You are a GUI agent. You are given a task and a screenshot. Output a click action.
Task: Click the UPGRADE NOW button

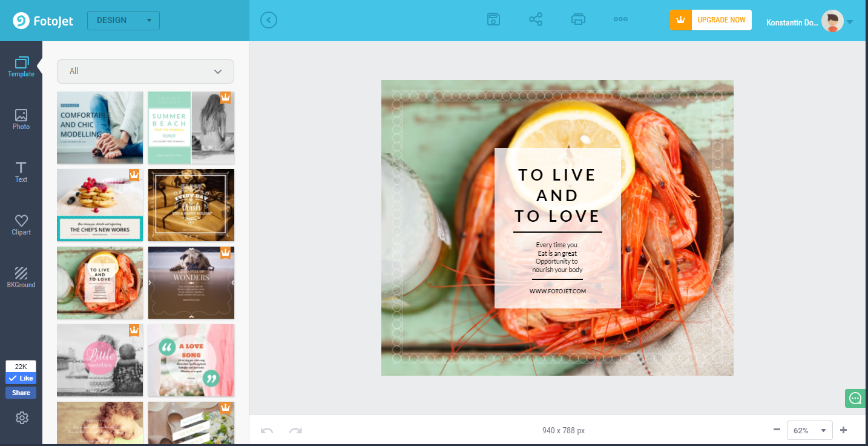coord(722,20)
